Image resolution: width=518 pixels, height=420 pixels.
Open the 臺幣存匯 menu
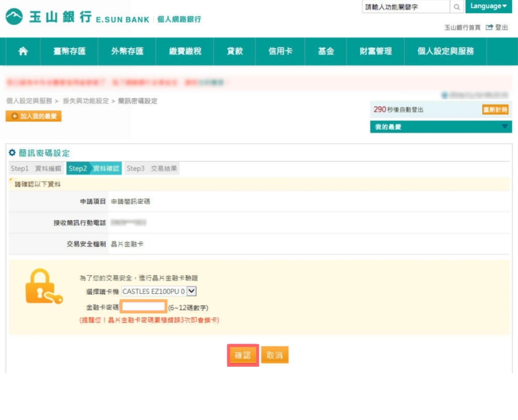pyautogui.click(x=70, y=51)
